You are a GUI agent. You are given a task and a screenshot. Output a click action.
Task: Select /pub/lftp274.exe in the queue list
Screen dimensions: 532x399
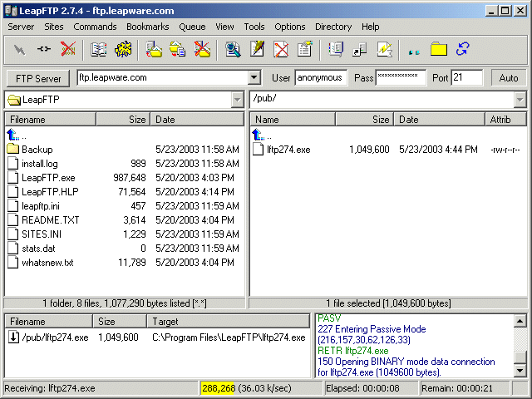[x=157, y=337]
